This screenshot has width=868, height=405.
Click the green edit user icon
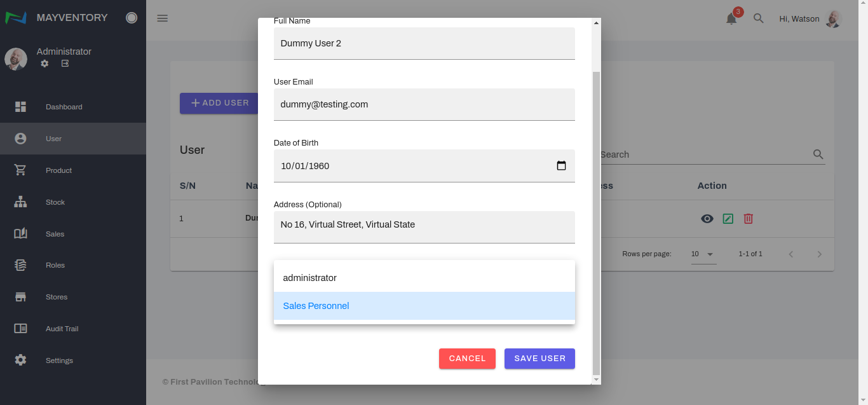[x=728, y=219]
